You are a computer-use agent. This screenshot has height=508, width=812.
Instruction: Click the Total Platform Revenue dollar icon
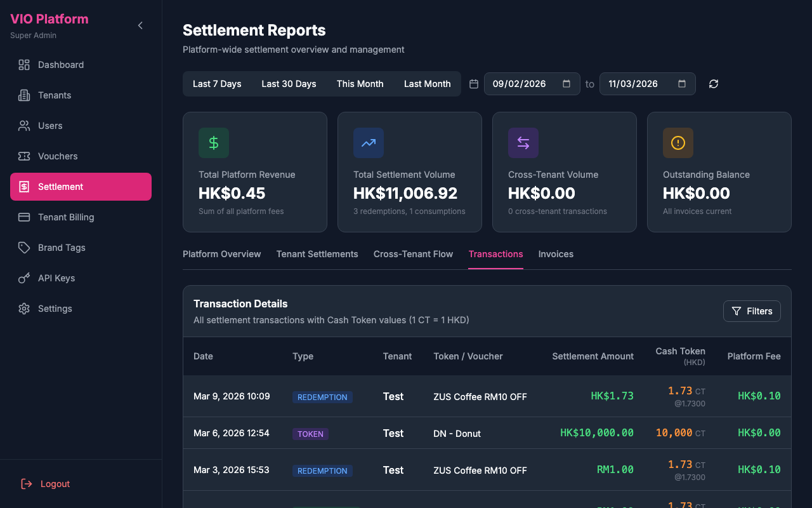point(214,143)
